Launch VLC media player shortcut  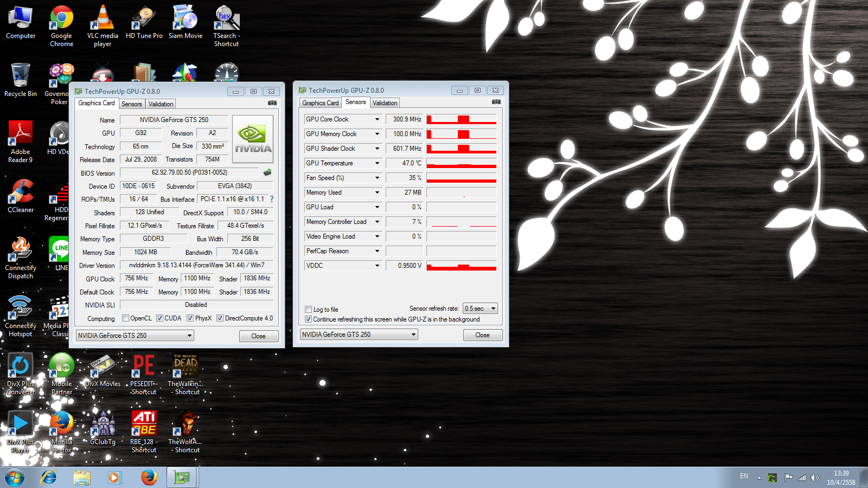pyautogui.click(x=103, y=25)
